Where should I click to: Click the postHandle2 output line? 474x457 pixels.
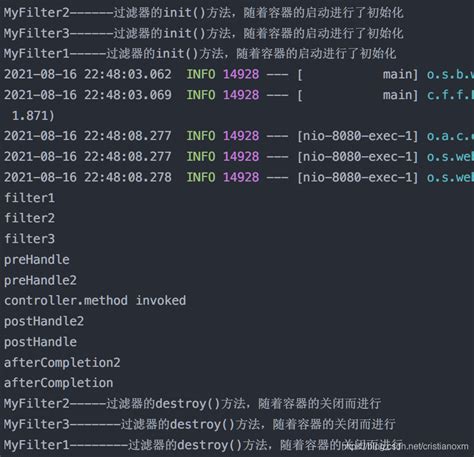pos(44,322)
